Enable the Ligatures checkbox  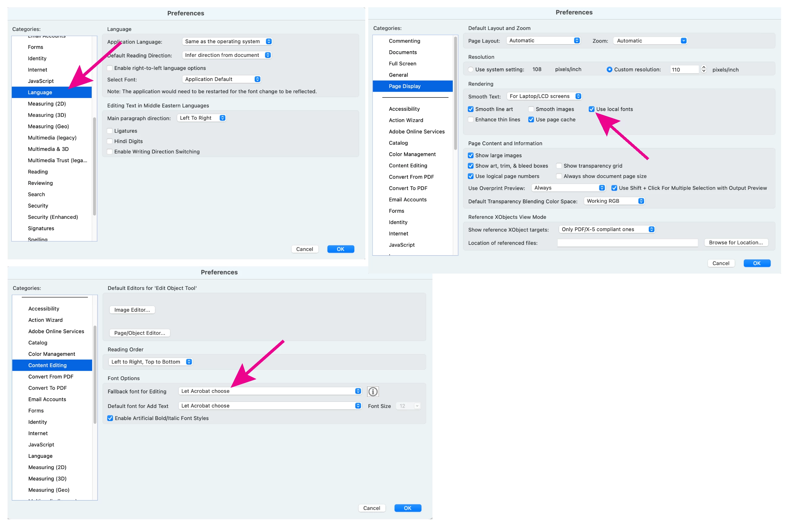coord(110,131)
